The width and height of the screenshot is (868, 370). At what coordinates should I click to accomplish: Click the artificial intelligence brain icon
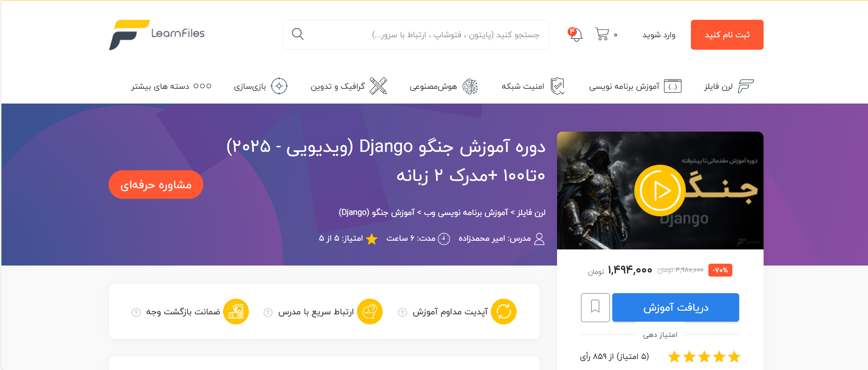pos(470,86)
